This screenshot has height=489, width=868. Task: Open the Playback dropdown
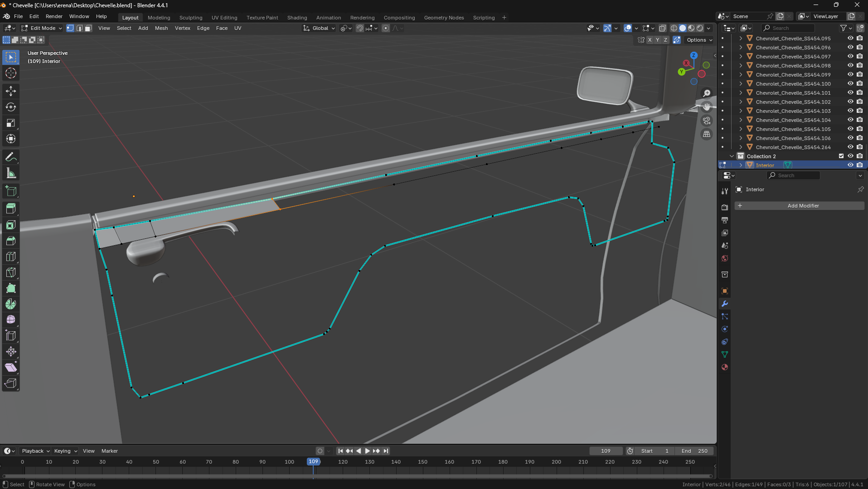point(35,451)
